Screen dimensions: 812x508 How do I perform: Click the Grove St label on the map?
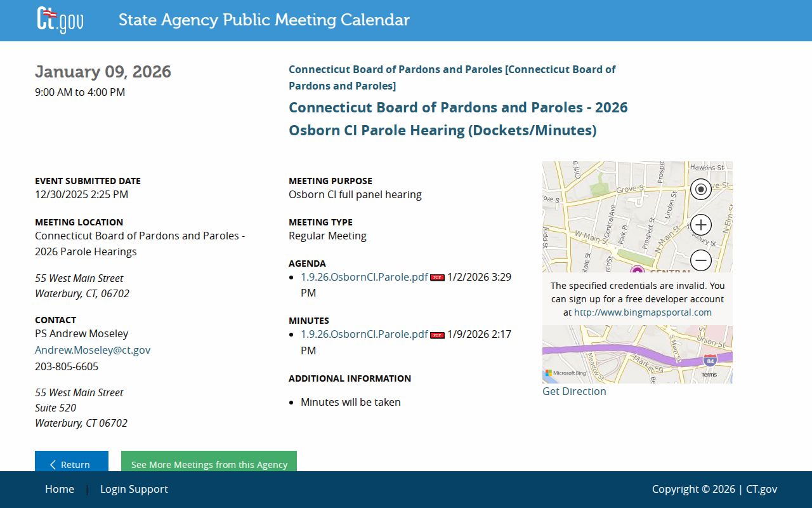click(630, 189)
